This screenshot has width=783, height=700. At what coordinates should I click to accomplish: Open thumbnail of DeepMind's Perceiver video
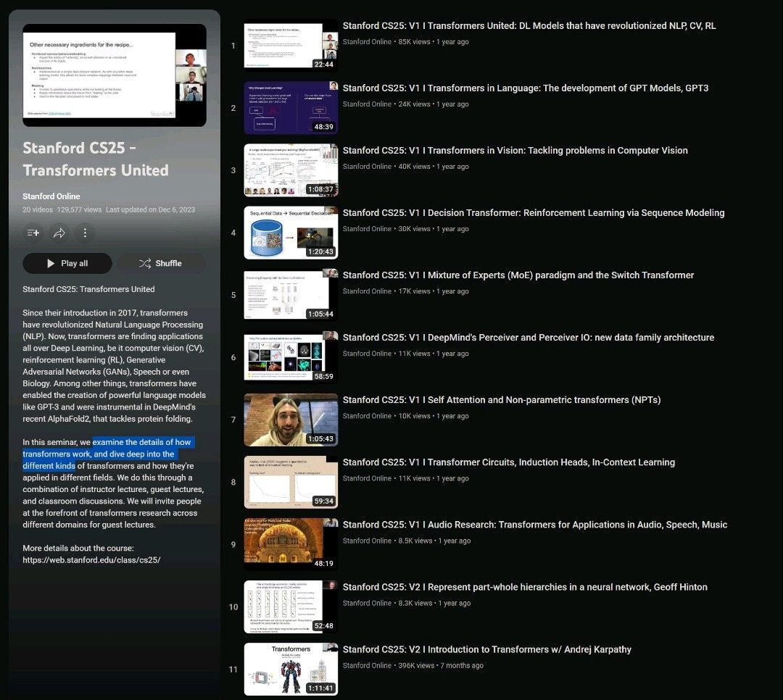[x=291, y=357]
